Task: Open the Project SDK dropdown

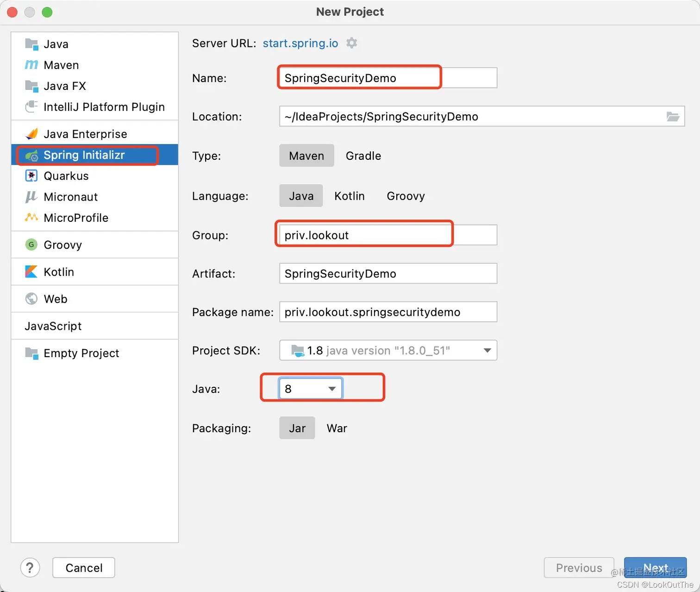Action: [388, 350]
